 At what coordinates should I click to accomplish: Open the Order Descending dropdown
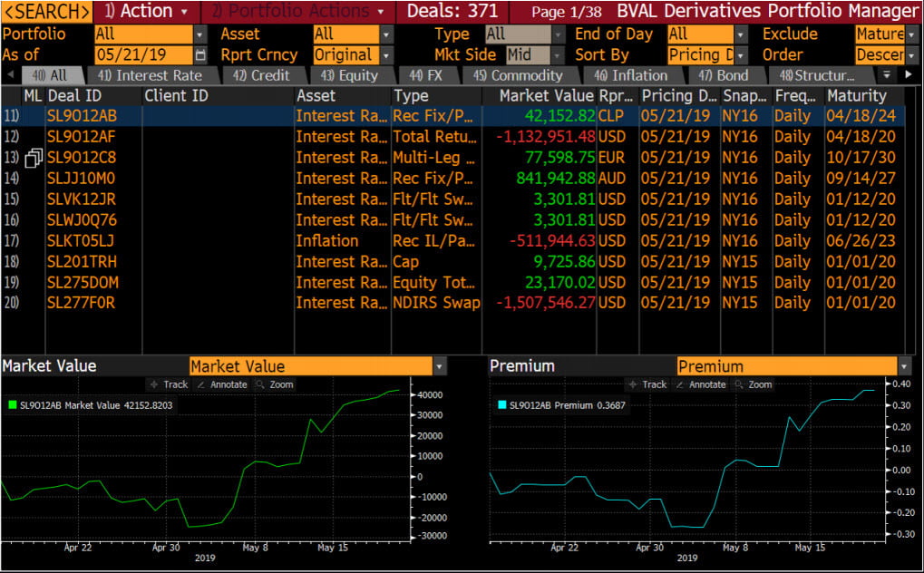click(x=911, y=55)
